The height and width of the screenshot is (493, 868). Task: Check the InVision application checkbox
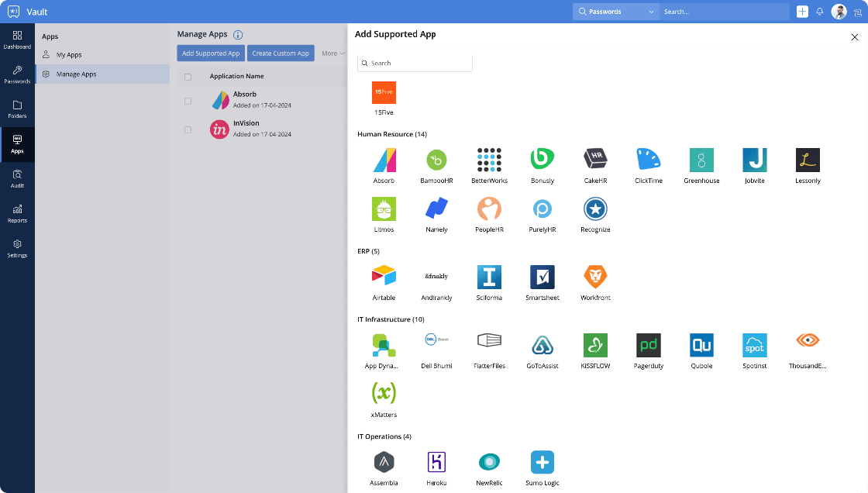(187, 129)
